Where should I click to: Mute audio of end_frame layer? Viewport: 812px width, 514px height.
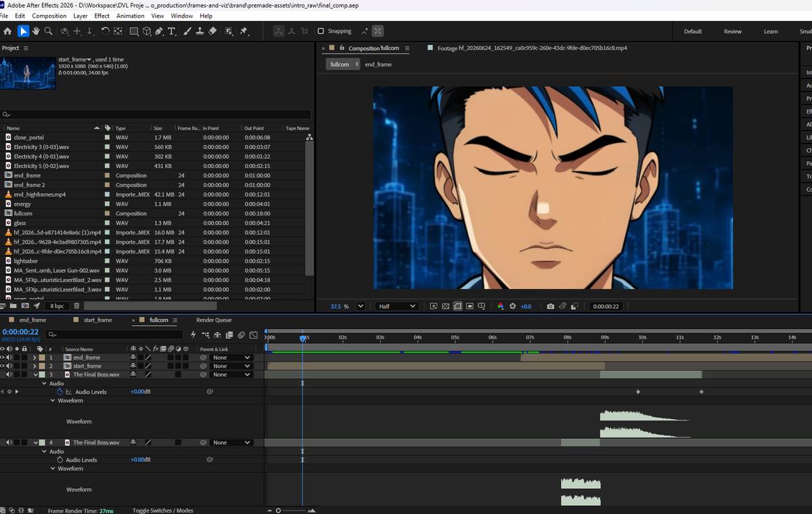click(x=9, y=358)
